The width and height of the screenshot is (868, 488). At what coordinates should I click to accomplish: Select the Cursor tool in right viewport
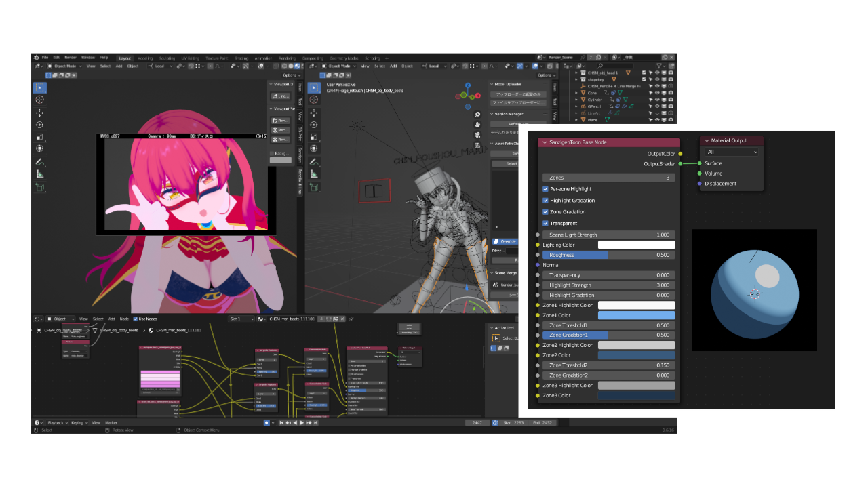[313, 100]
